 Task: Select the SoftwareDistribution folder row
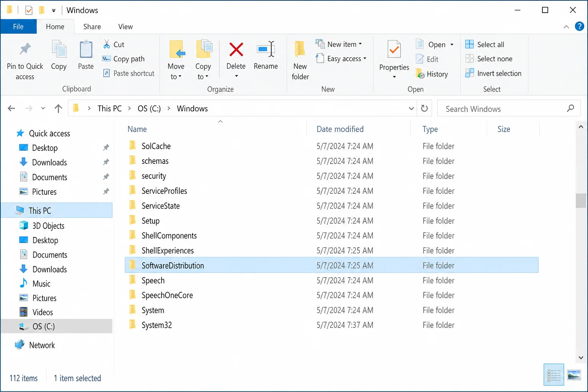click(332, 265)
